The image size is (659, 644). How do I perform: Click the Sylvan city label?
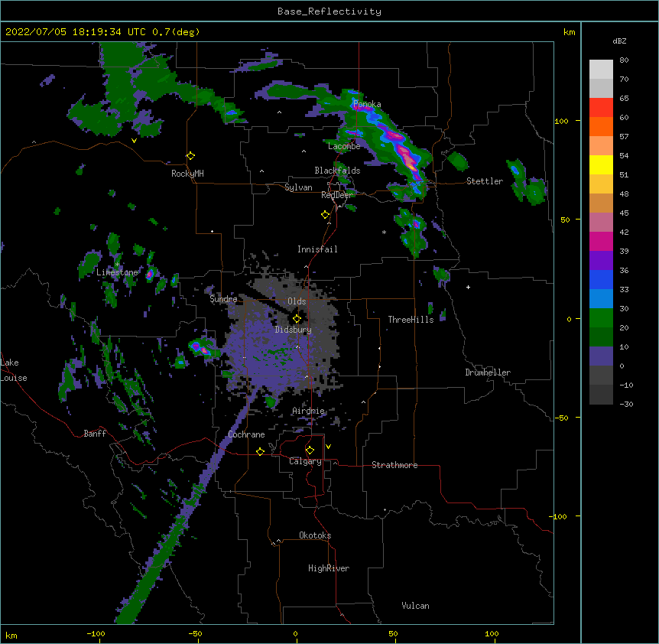pyautogui.click(x=298, y=187)
